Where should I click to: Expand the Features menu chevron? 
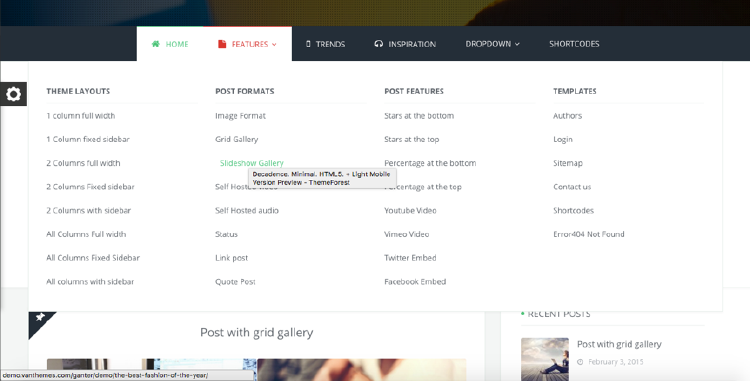tap(274, 44)
